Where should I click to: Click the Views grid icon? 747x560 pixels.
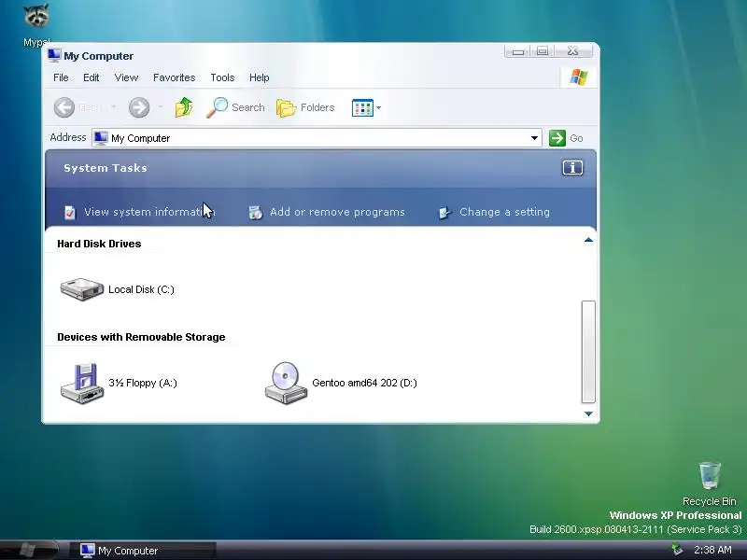(x=362, y=107)
